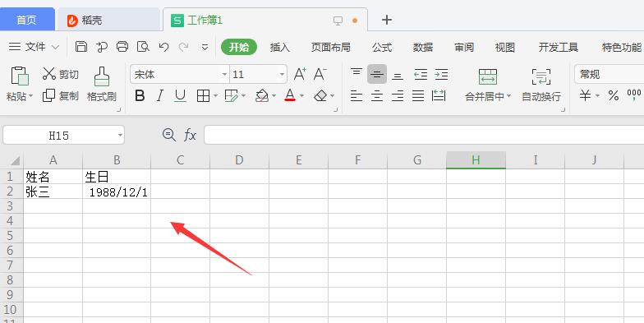The width and height of the screenshot is (644, 323).
Task: Open the font name dropdown 宋体
Action: (225, 74)
